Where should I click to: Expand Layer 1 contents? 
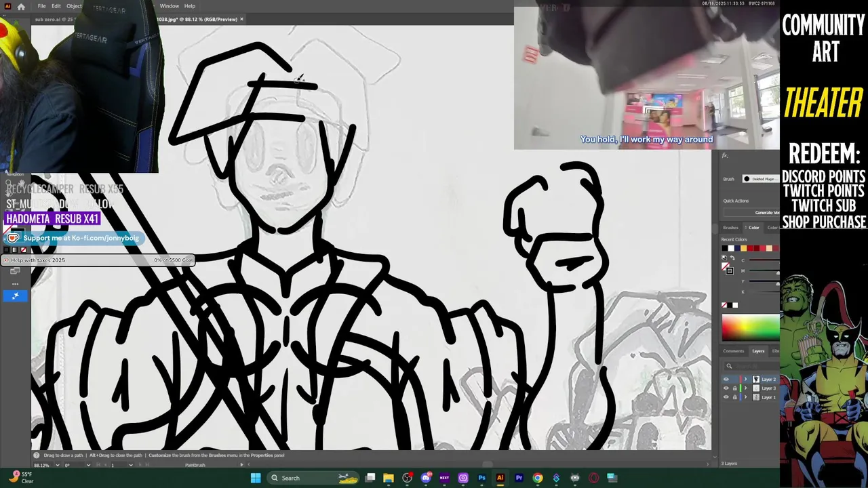tap(745, 397)
